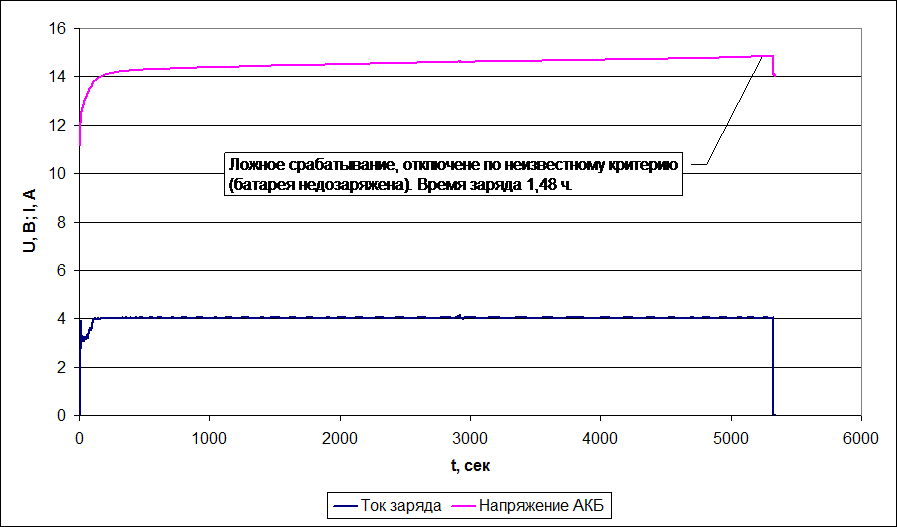Click x-axis label 4000
The image size is (897, 527).
pyautogui.click(x=601, y=438)
